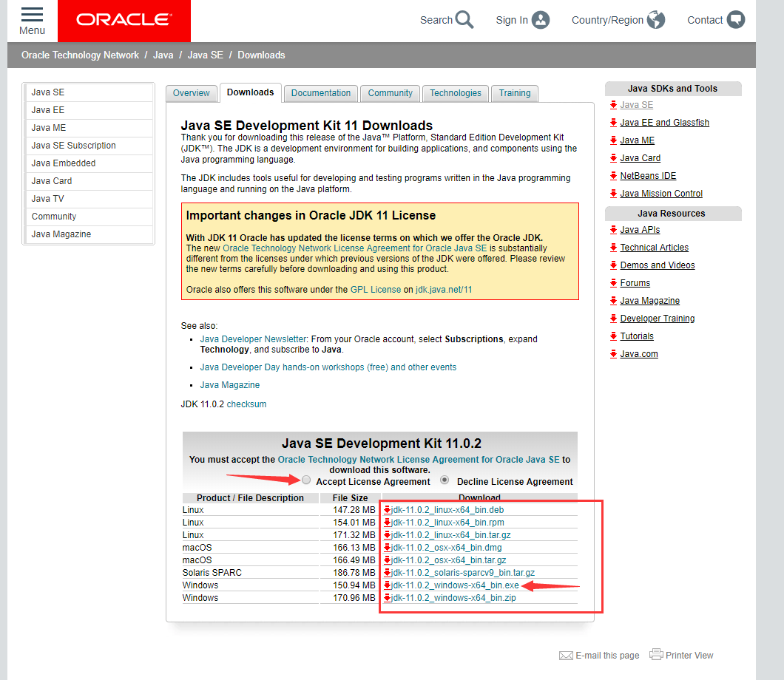Open Java TV in left sidebar

89,199
